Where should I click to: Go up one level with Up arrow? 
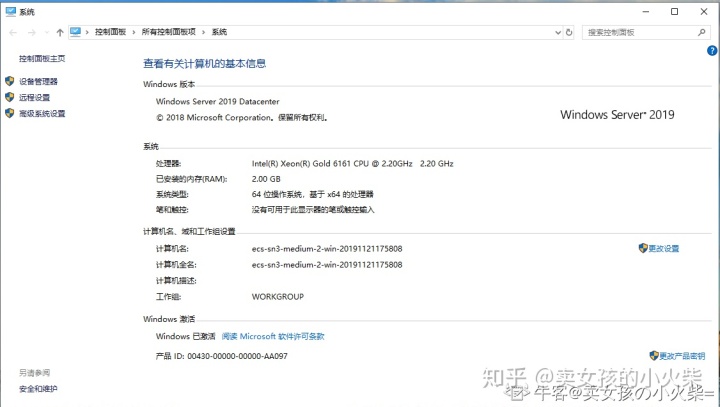[60, 32]
